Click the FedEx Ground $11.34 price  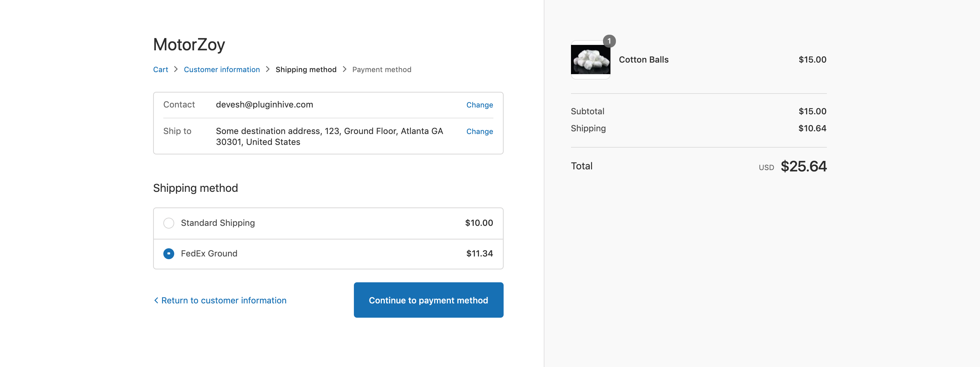479,254
